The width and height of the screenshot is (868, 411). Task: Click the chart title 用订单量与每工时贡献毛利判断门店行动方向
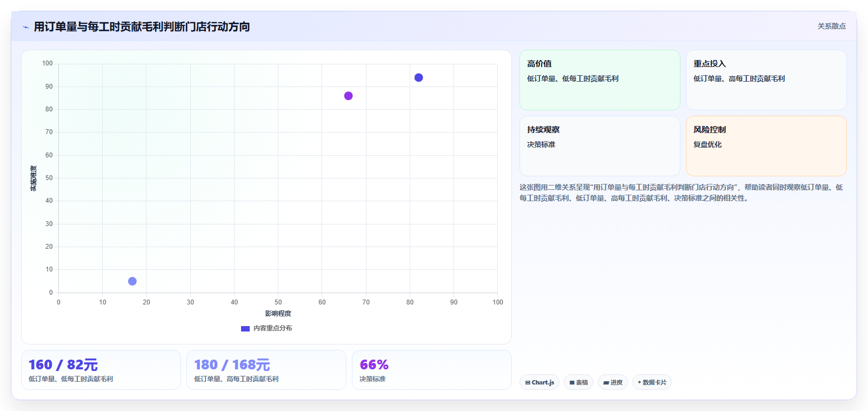(x=142, y=26)
